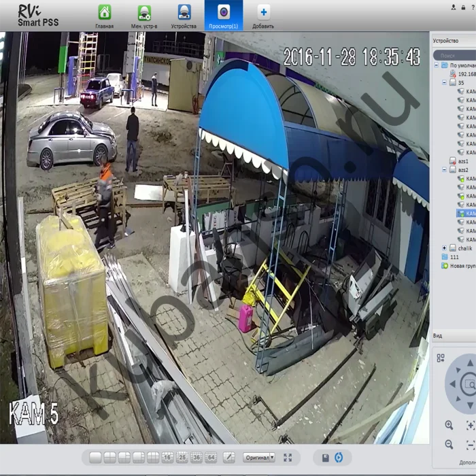476x476 pixels.
Task: Switch to 25-window layout
Action: (182, 458)
